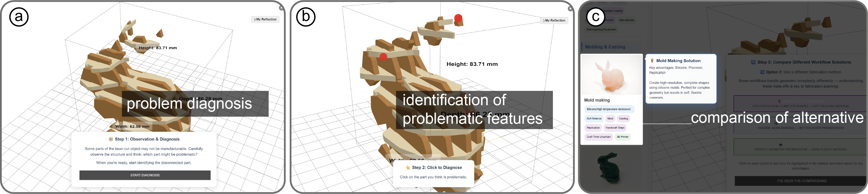Click START DIAGNOSIS button in panel a
Viewport: 868px width, 194px height.
click(145, 175)
